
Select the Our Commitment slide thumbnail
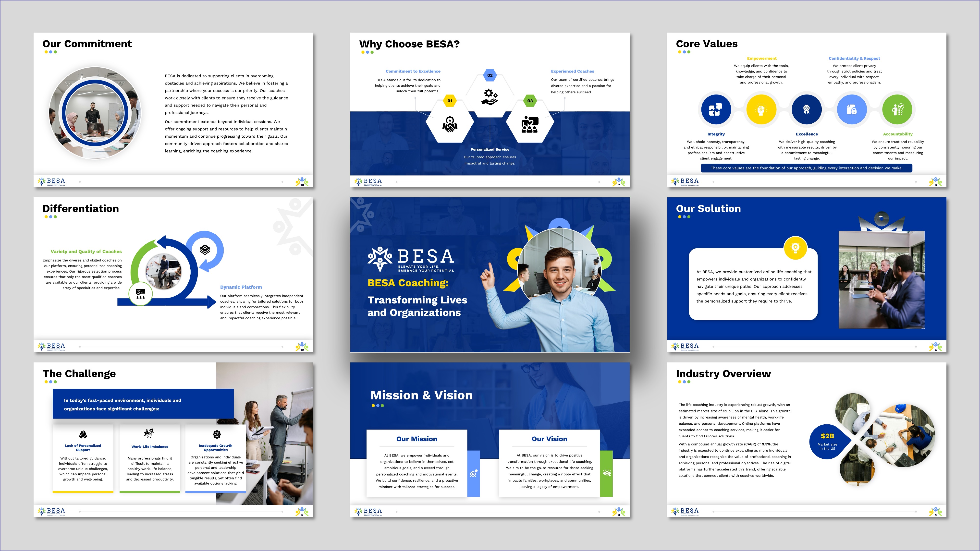(173, 109)
